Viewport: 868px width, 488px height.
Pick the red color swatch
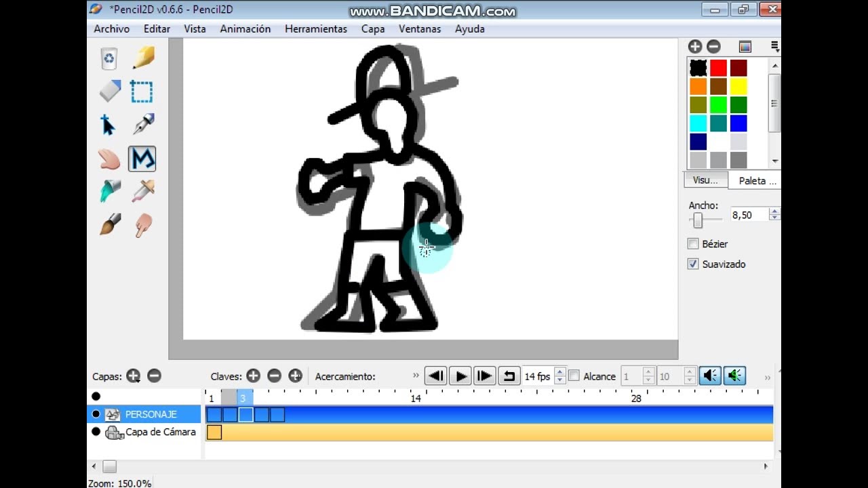718,68
